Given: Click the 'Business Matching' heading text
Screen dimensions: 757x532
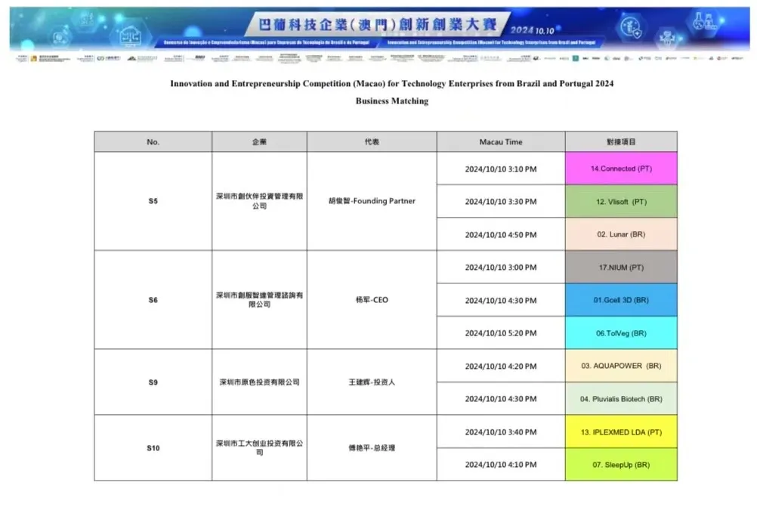Looking at the screenshot, I should coord(390,101).
